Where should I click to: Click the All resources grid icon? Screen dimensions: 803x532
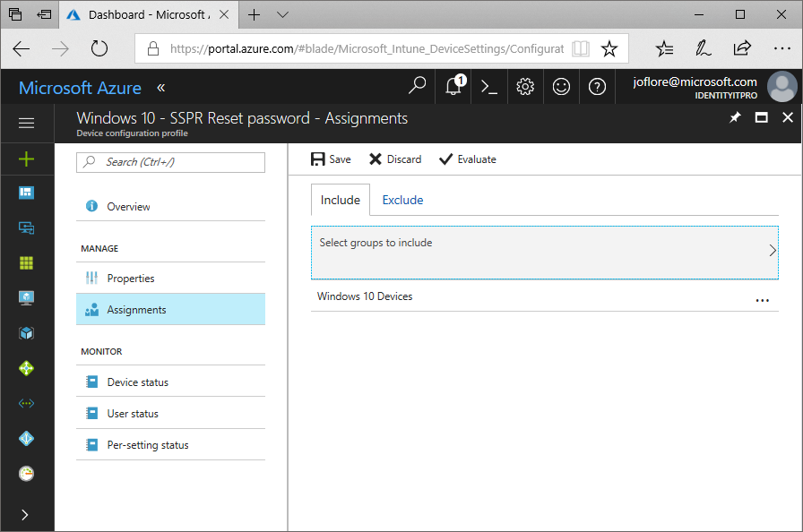26,263
